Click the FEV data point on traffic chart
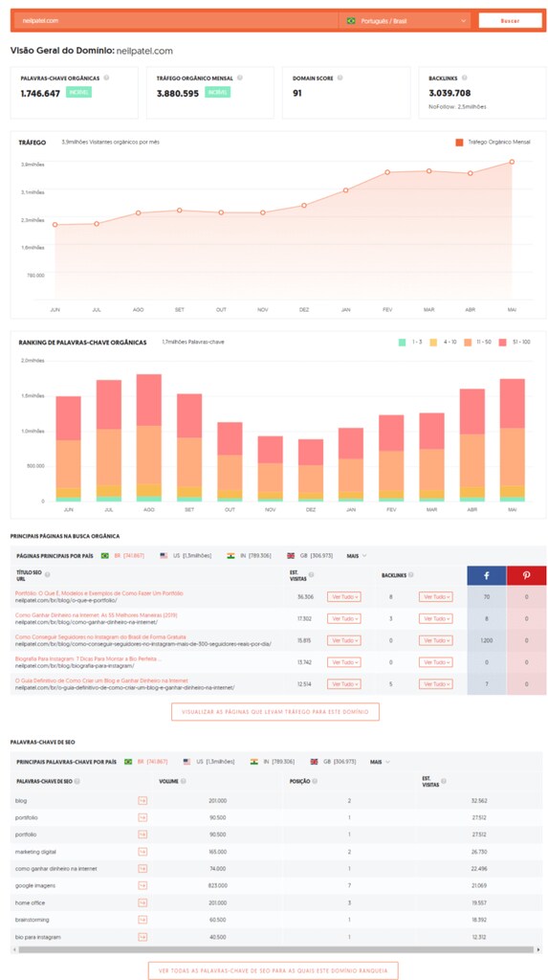The image size is (548, 980). coord(387,172)
